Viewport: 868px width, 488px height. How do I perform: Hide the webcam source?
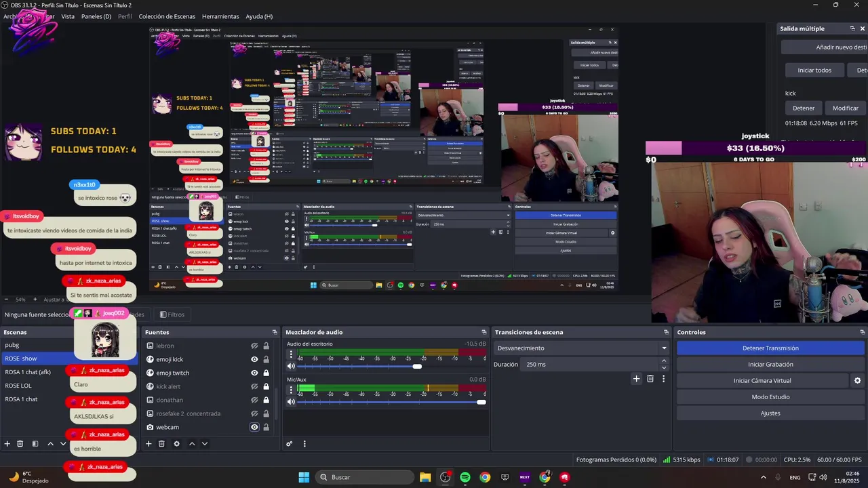tap(254, 427)
